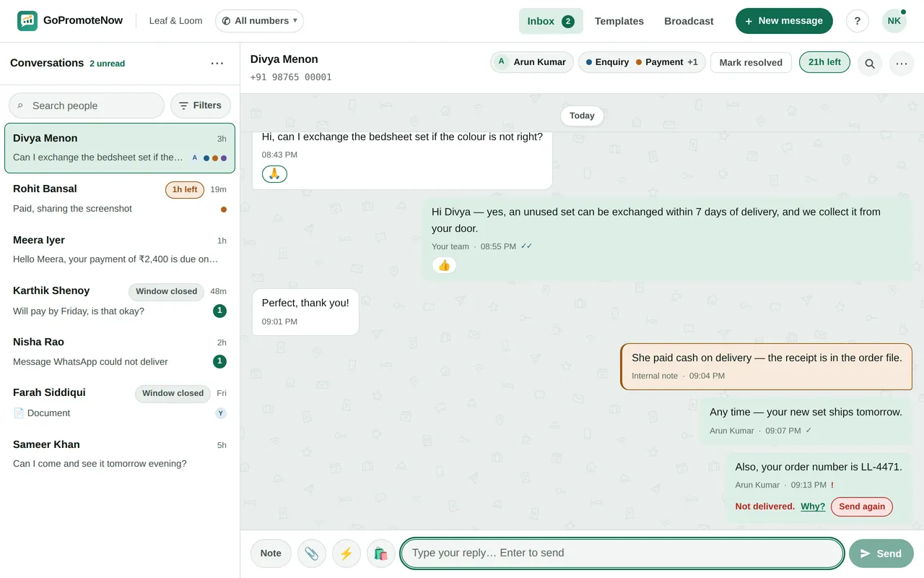Search within the Divya Menon chat

pos(870,63)
